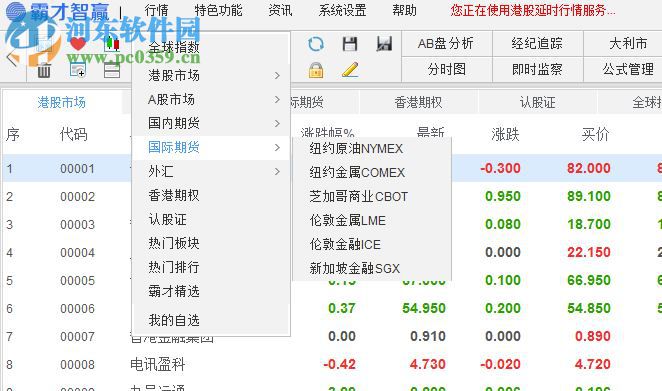Viewport: 662px width, 391px height.
Task: Click the yellow padlock icon
Action: [x=316, y=70]
